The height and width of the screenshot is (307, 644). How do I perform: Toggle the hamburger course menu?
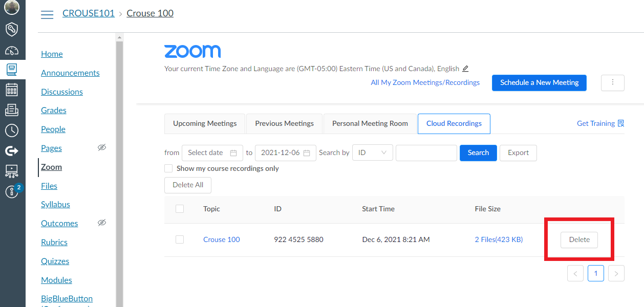click(x=47, y=14)
